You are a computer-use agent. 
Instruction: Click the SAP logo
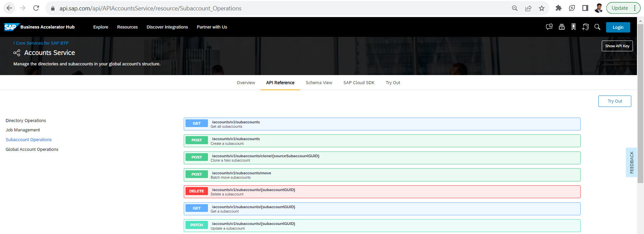[11, 27]
